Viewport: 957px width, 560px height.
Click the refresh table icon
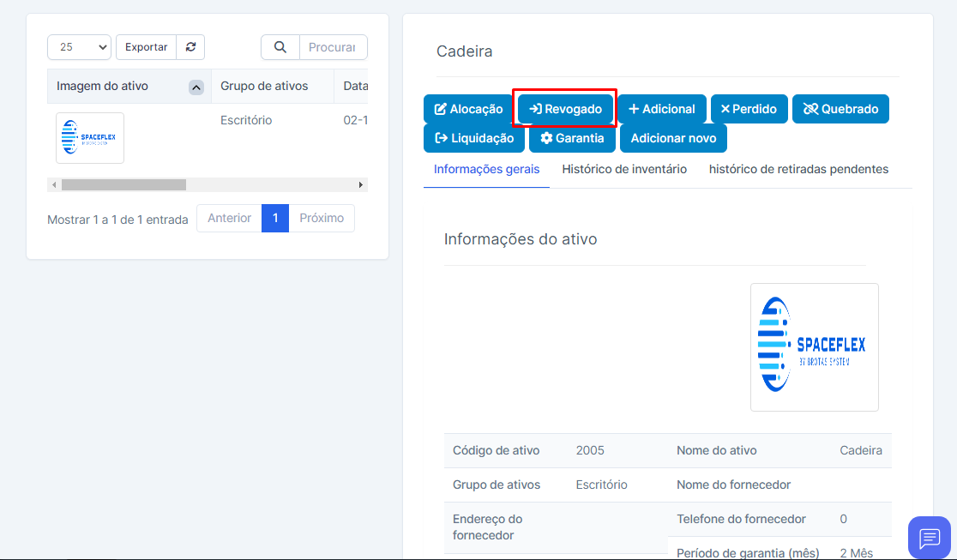click(190, 47)
